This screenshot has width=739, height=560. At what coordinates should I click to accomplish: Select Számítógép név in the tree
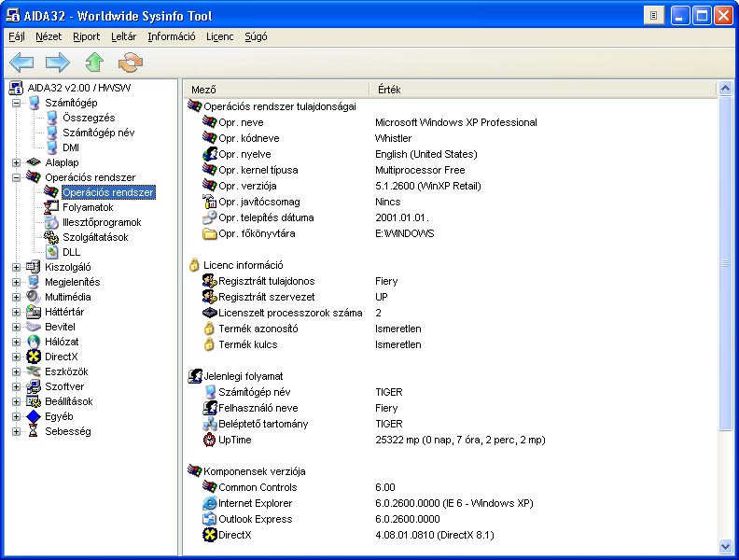click(99, 133)
